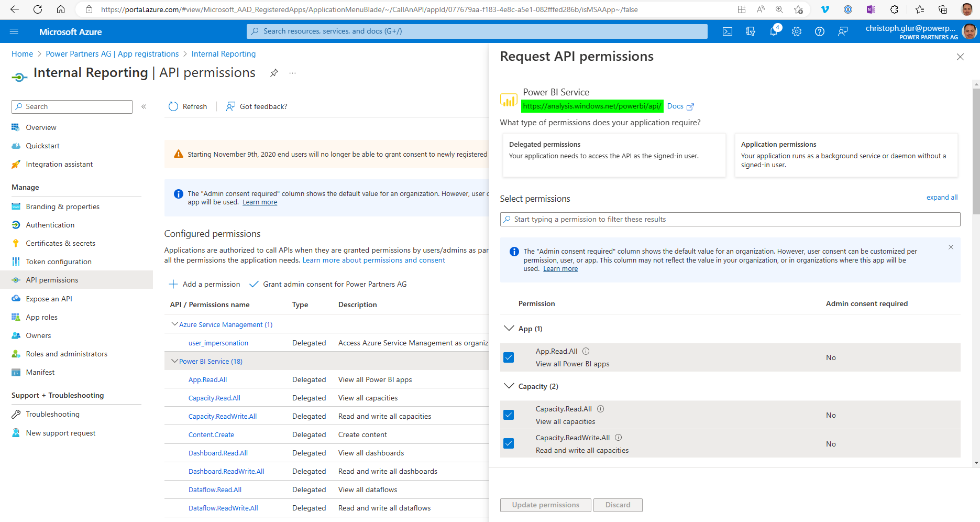Close the Request API permissions panel
Image resolution: width=980 pixels, height=522 pixels.
pos(960,57)
